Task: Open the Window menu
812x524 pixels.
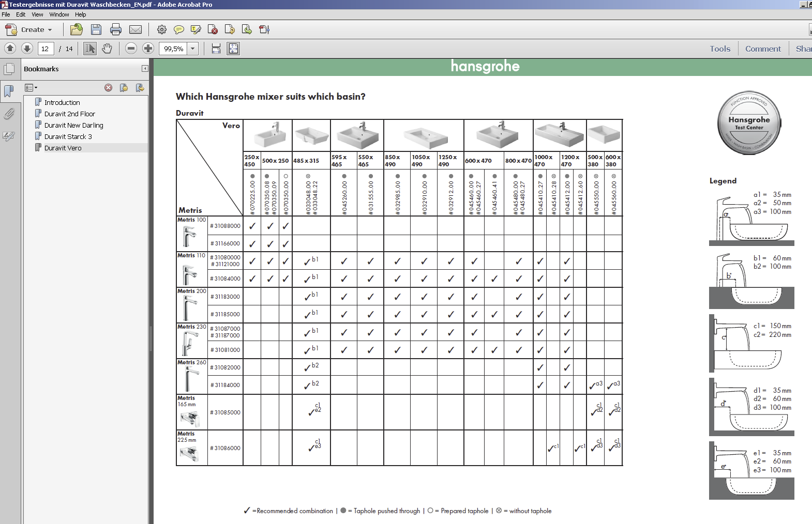Action: tap(59, 14)
